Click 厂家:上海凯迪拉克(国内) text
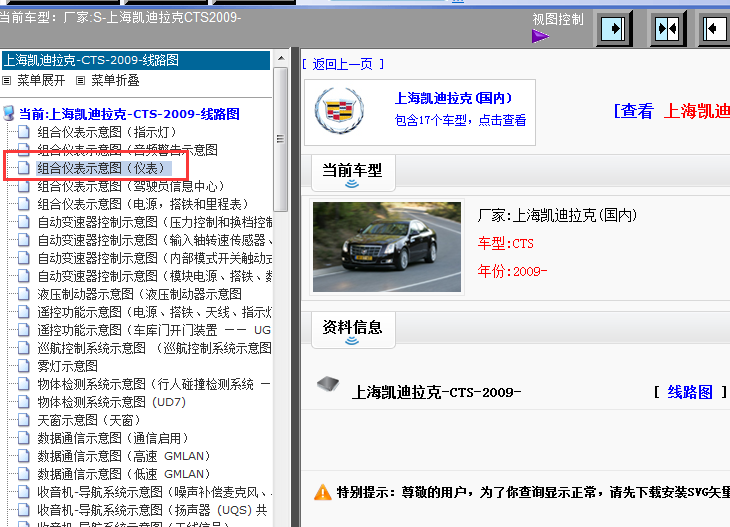This screenshot has width=730, height=527. (x=557, y=215)
